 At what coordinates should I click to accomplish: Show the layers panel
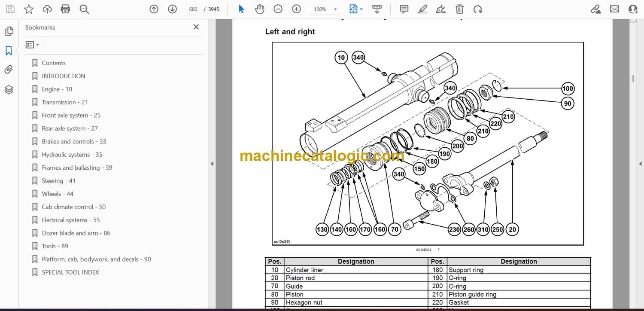(9, 89)
